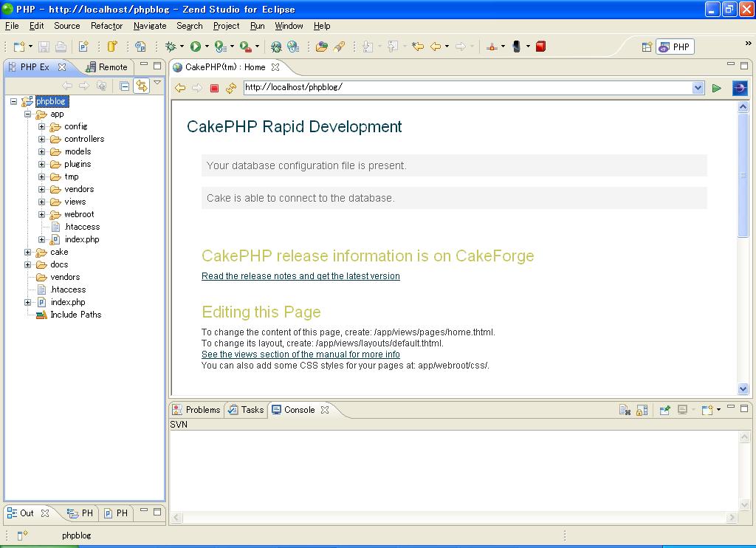This screenshot has width=756, height=548.
Task: Click the Open Console icon
Action: point(707,410)
